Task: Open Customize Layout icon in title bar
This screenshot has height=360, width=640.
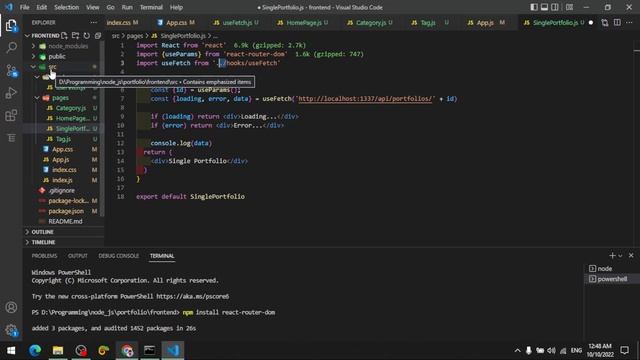Action: 569,7
